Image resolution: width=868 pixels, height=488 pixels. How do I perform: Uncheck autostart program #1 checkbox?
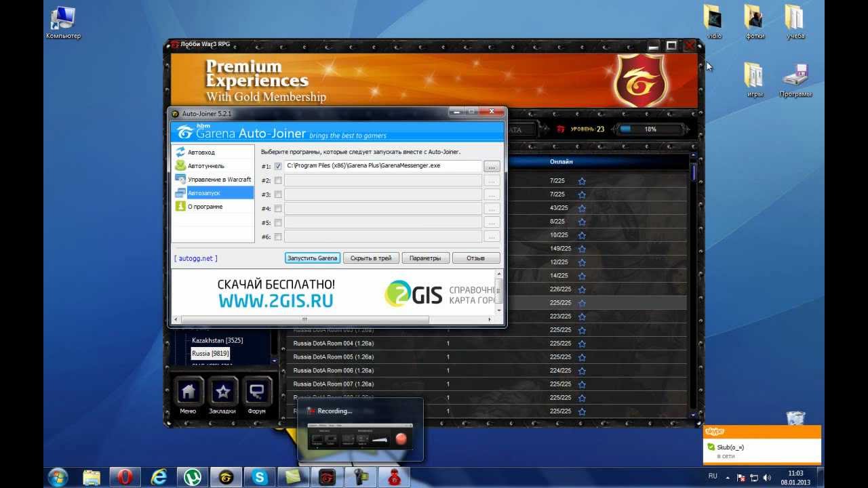pos(278,166)
